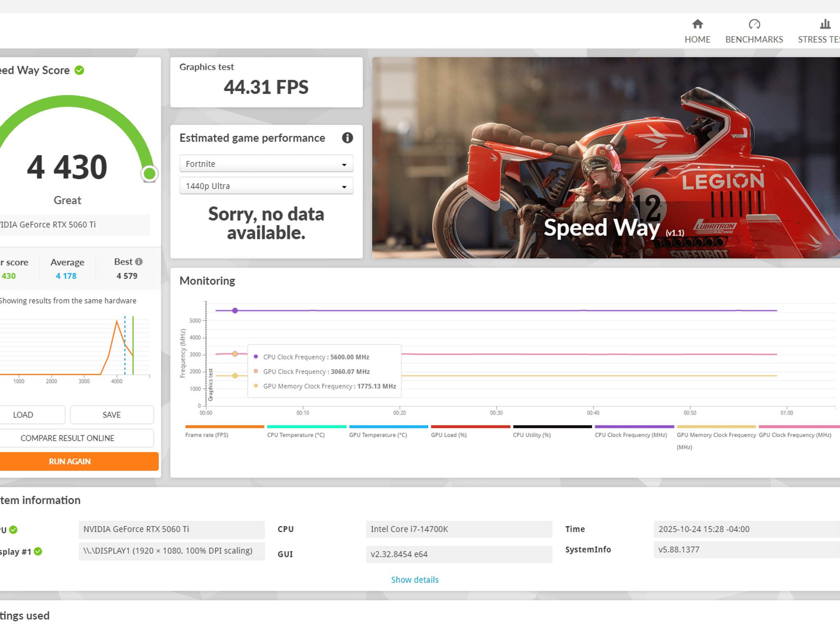840x630 pixels.
Task: Click the green check next to Speed Way Score
Action: click(80, 71)
